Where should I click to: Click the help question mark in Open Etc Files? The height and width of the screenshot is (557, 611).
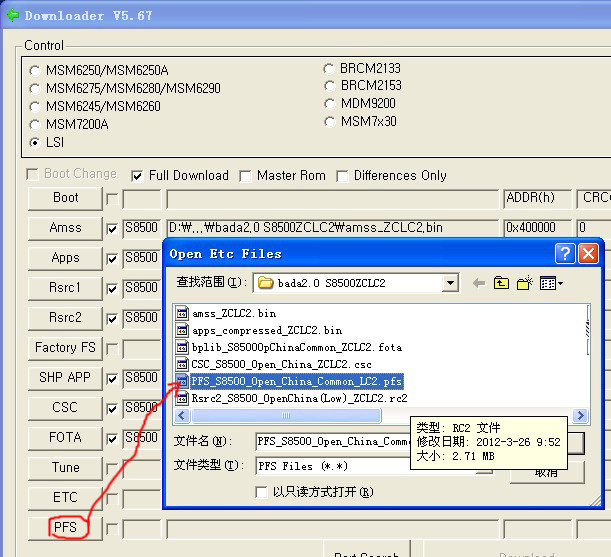tap(565, 254)
